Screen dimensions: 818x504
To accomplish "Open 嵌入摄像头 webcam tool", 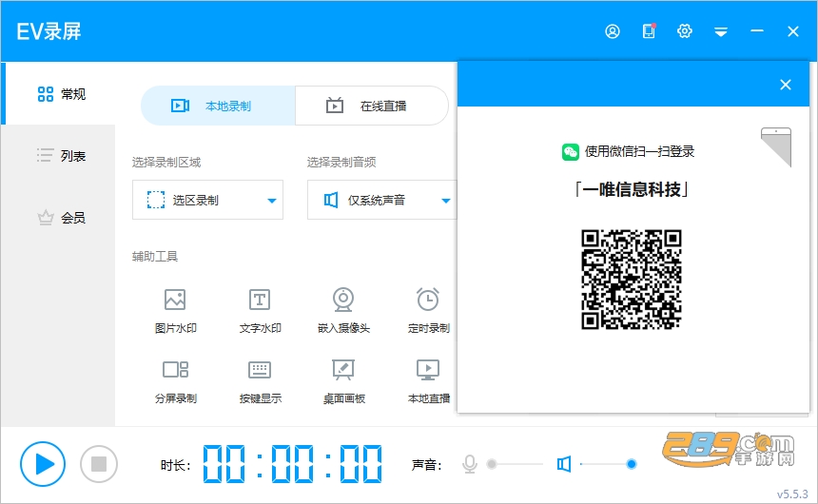I will (343, 310).
